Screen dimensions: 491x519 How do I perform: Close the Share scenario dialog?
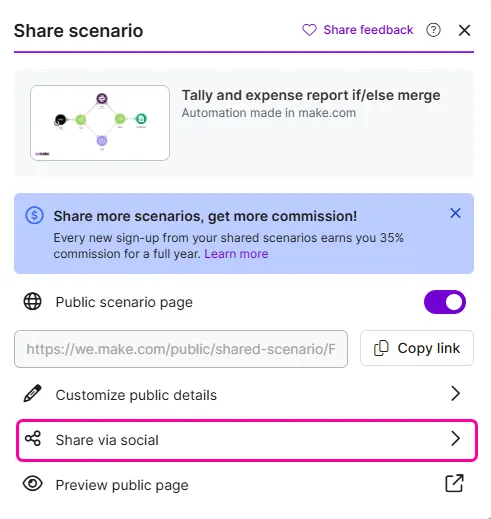pyautogui.click(x=464, y=30)
